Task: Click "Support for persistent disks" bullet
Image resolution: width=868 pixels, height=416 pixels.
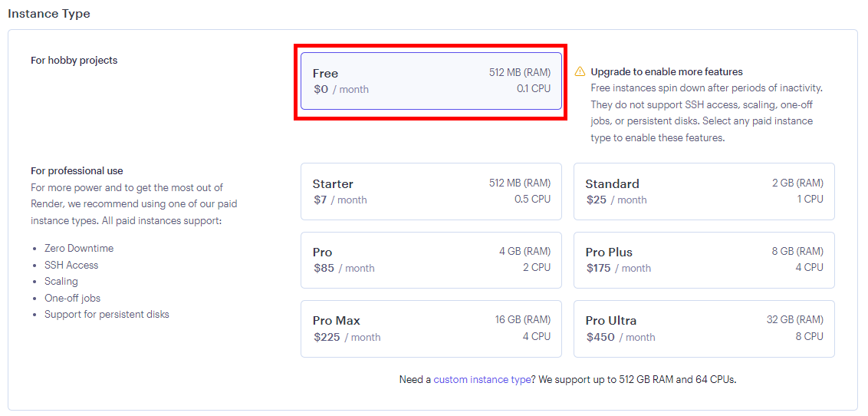Action: tap(107, 315)
